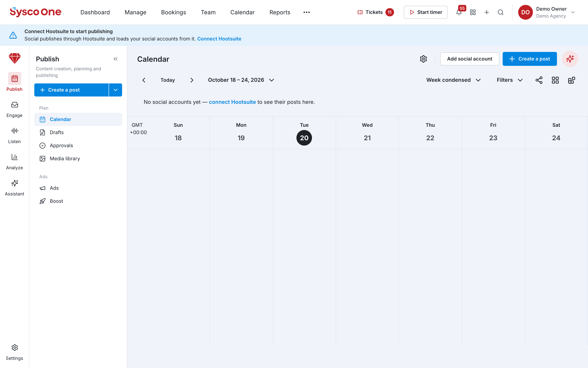
Task: Go to next week arrow
Action: coord(192,80)
